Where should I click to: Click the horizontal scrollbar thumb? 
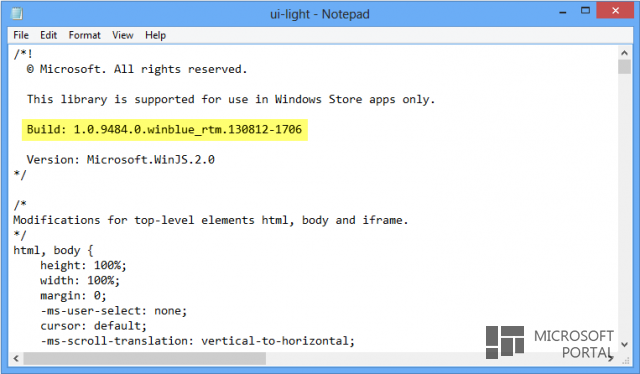tap(144, 358)
